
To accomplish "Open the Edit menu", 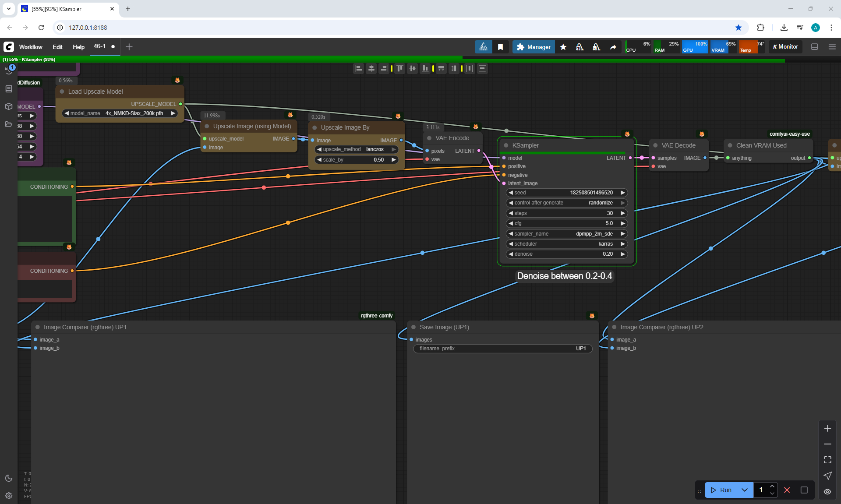I will click(x=57, y=47).
